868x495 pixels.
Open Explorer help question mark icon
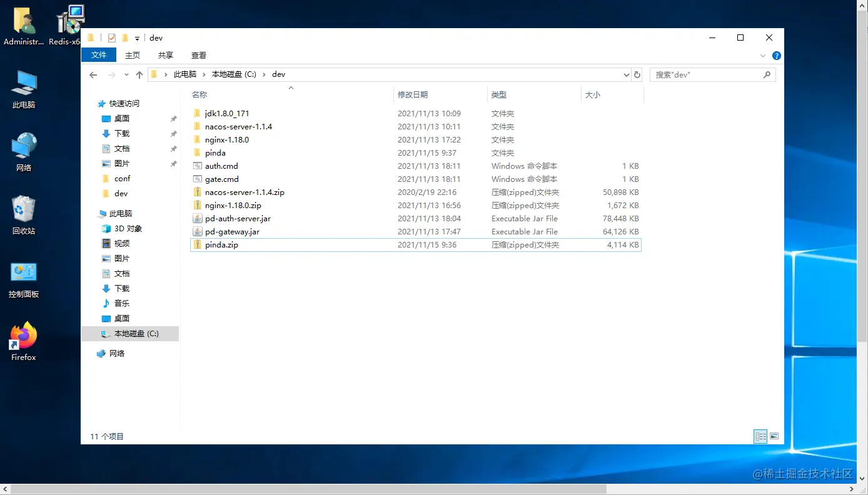(777, 56)
